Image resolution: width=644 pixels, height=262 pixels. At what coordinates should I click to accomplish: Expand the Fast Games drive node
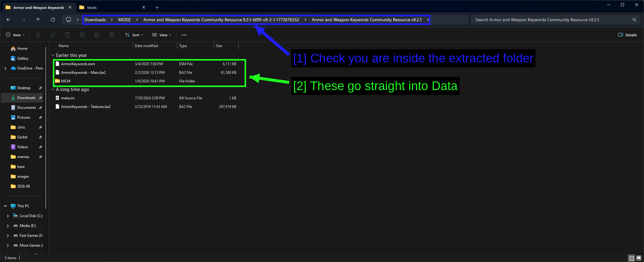click(8, 236)
